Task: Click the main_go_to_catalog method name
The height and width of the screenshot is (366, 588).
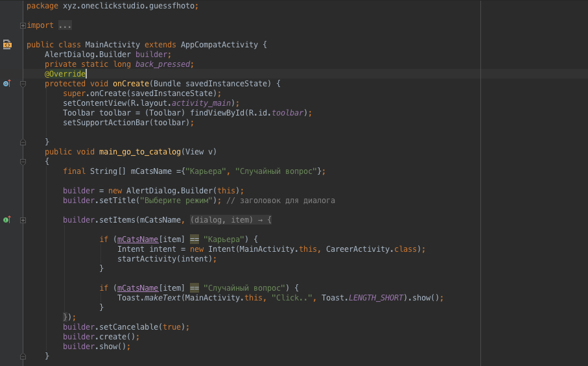Action: click(140, 152)
